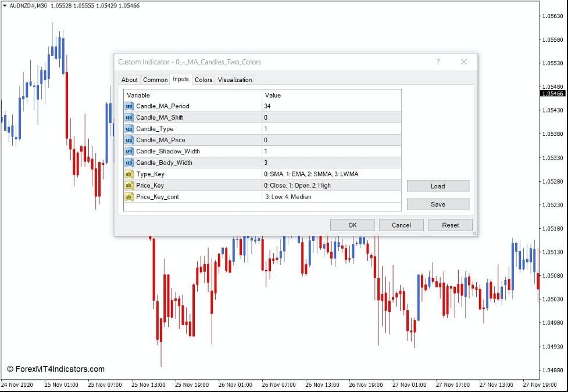The width and height of the screenshot is (568, 392).
Task: Click the 123 icon beside Candle_Type
Action: [x=128, y=128]
